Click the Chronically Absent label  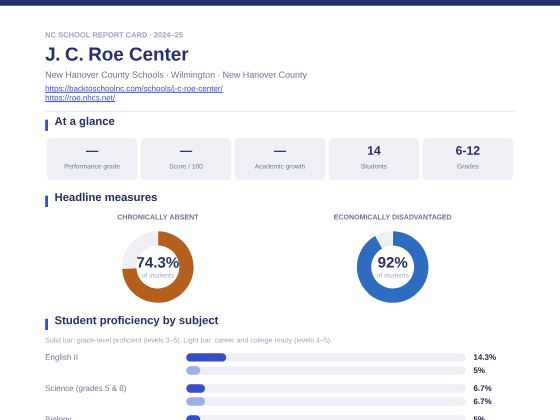[x=158, y=217]
